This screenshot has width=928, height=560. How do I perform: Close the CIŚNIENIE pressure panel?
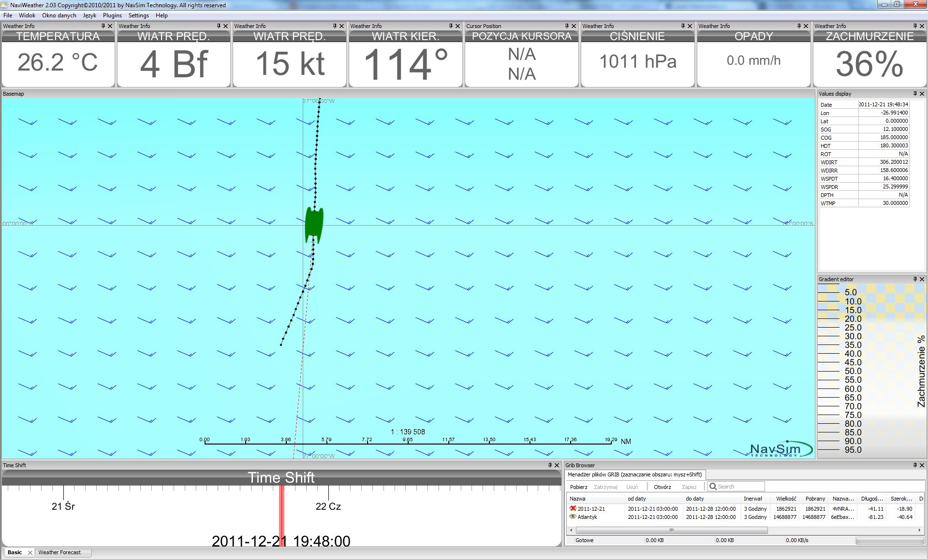click(690, 26)
